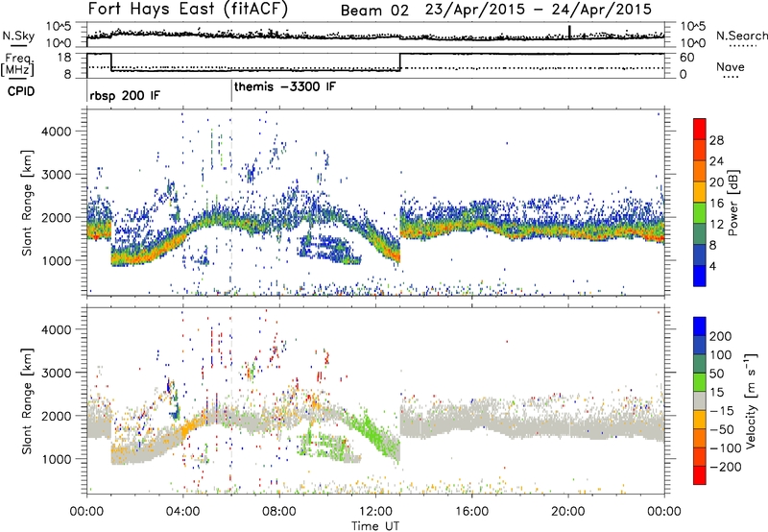Click the 'Slant Range [km]' label of power panel
Screen dimensions: 768x532
point(27,203)
